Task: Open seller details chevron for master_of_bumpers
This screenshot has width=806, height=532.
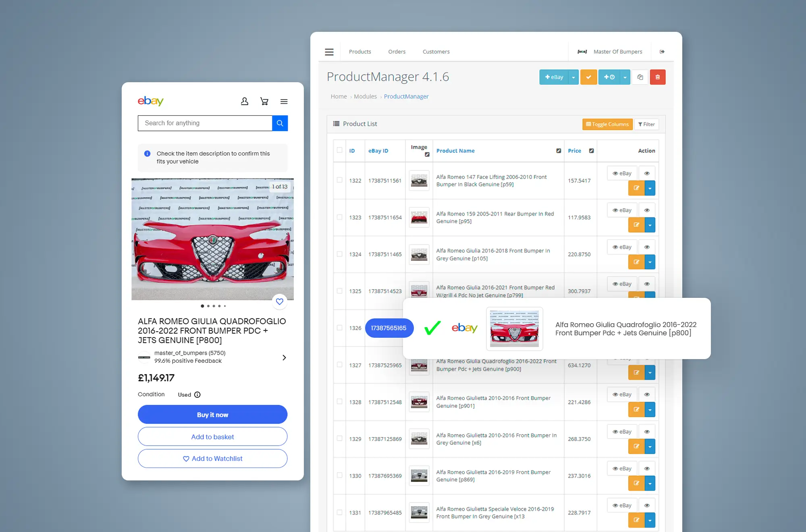Action: tap(284, 357)
